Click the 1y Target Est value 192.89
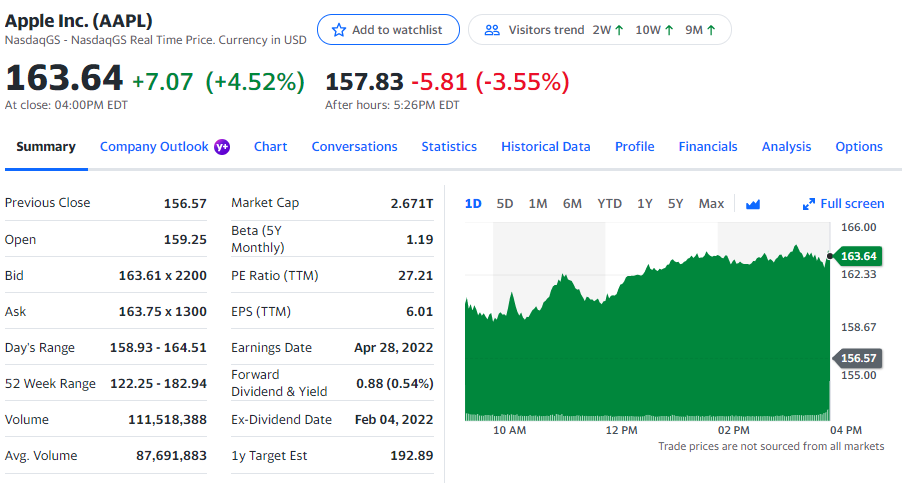The width and height of the screenshot is (902, 483). pyautogui.click(x=412, y=455)
